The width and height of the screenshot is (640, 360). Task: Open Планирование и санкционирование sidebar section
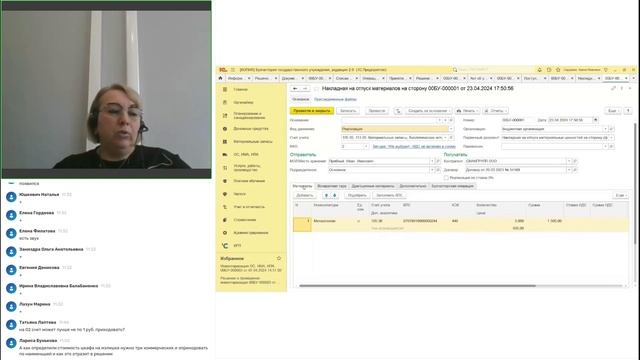pyautogui.click(x=249, y=116)
